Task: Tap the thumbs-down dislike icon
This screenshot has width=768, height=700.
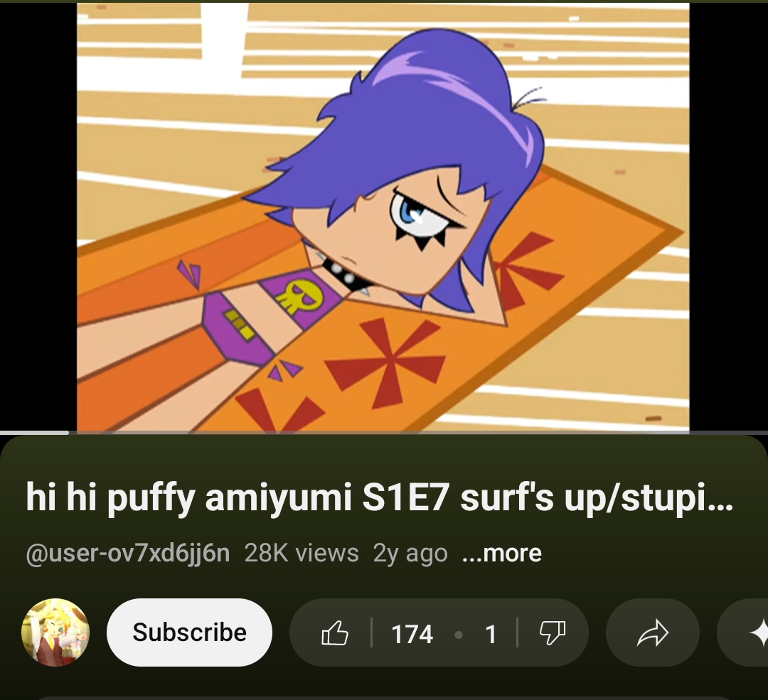Action: (x=553, y=633)
